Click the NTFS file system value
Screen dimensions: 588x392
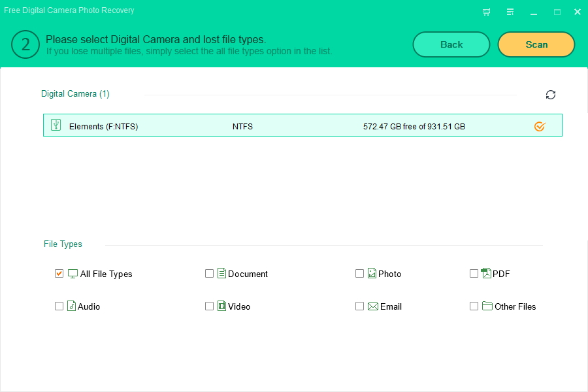[242, 126]
